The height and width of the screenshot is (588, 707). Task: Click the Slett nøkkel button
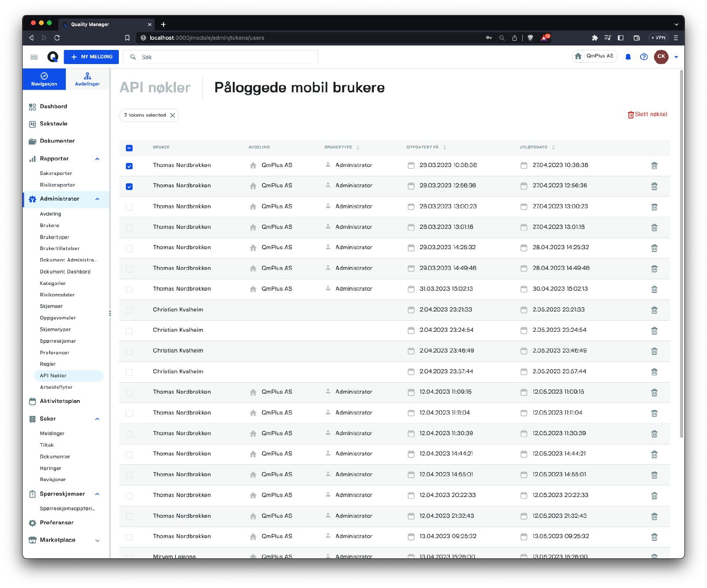(x=647, y=114)
